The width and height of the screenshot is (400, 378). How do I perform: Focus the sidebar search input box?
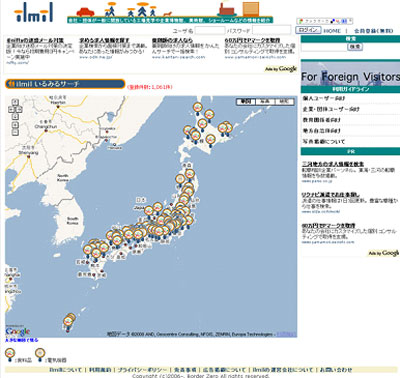(x=324, y=47)
